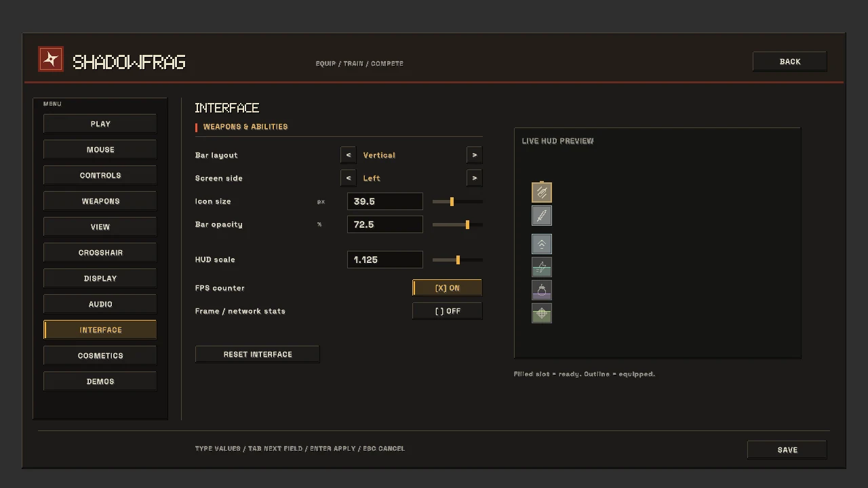Click the grenade ability slot in preview
Viewport: 868px width, 488px height.
[542, 290]
